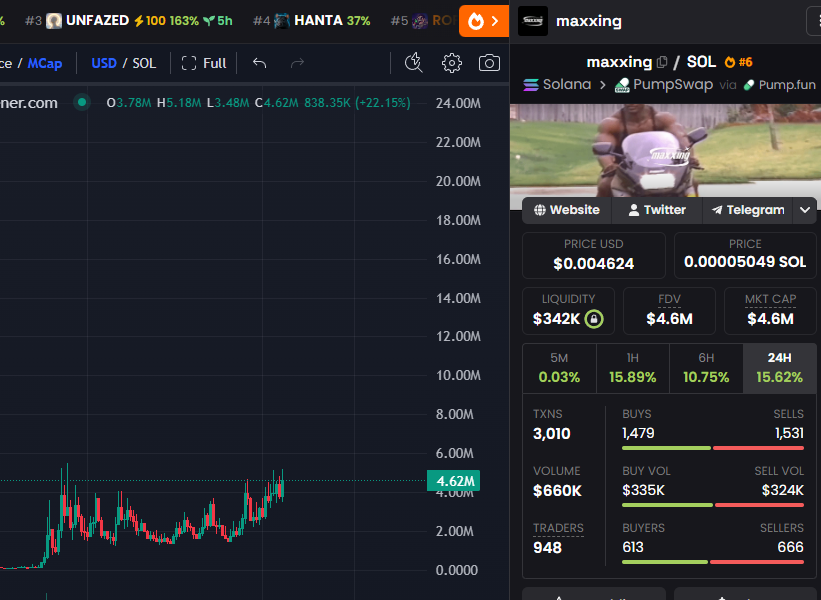Copy maxxing token address icon
Viewport: 821px width, 600px height.
[662, 62]
